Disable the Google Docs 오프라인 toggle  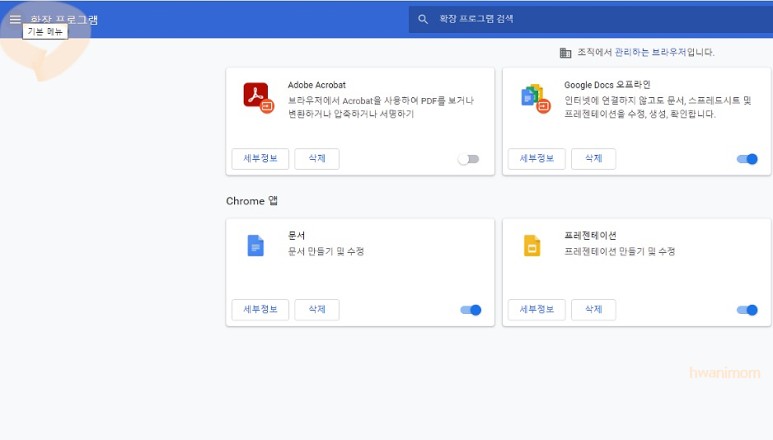point(747,159)
